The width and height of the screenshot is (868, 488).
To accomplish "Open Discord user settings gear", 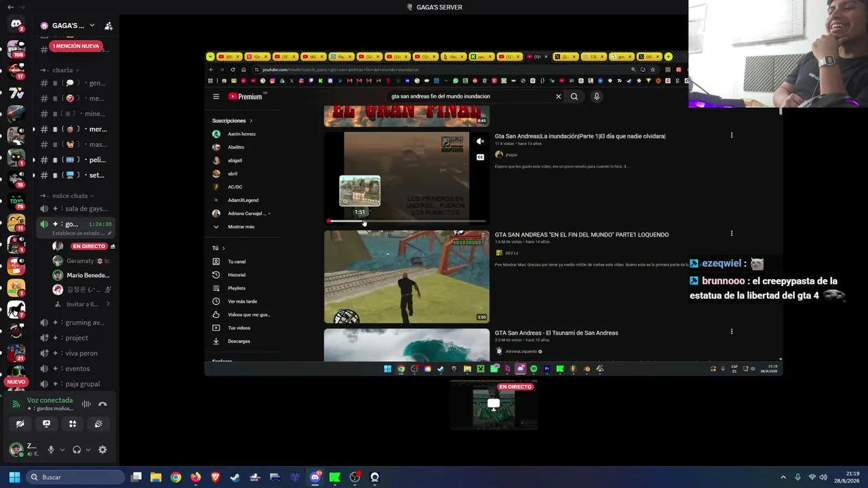I will (102, 449).
